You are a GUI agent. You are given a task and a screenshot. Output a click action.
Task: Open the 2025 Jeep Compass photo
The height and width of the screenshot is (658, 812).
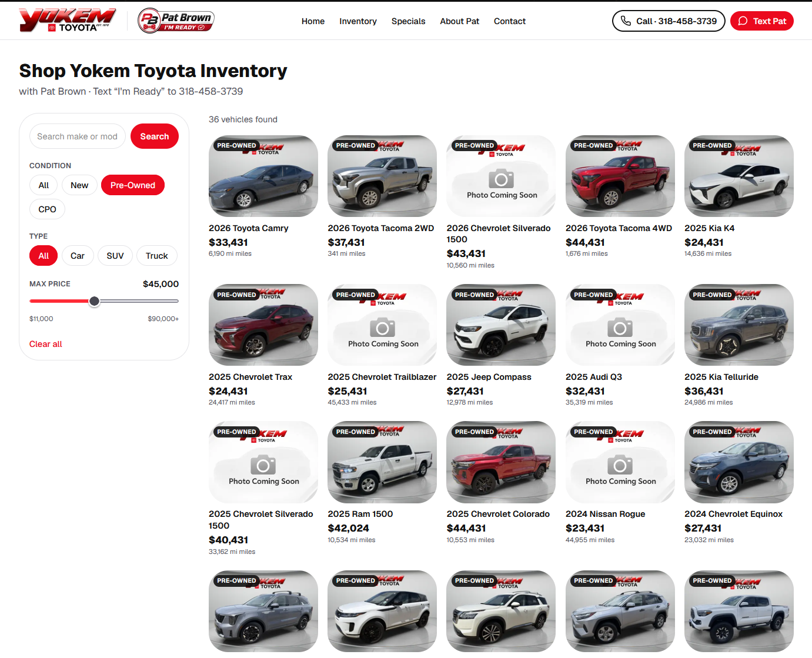pos(501,325)
